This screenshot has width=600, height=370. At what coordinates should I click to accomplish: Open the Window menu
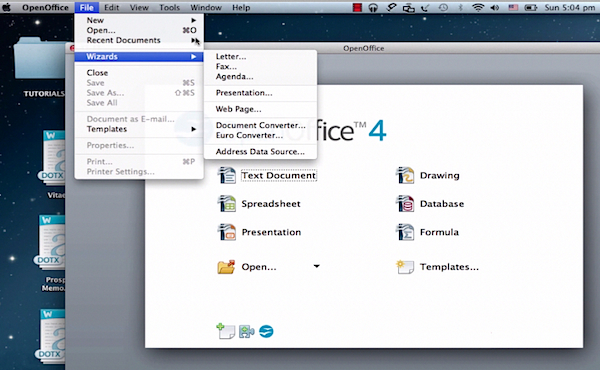pos(206,7)
